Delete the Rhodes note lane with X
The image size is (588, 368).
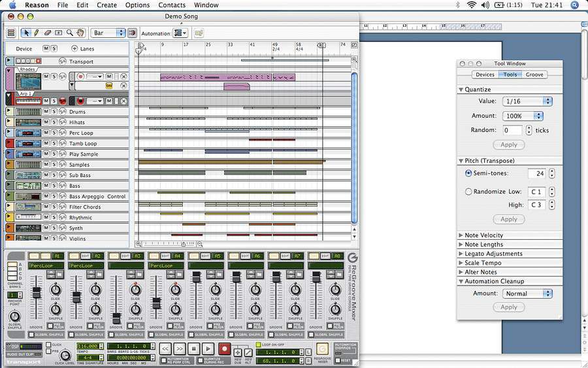(x=123, y=76)
